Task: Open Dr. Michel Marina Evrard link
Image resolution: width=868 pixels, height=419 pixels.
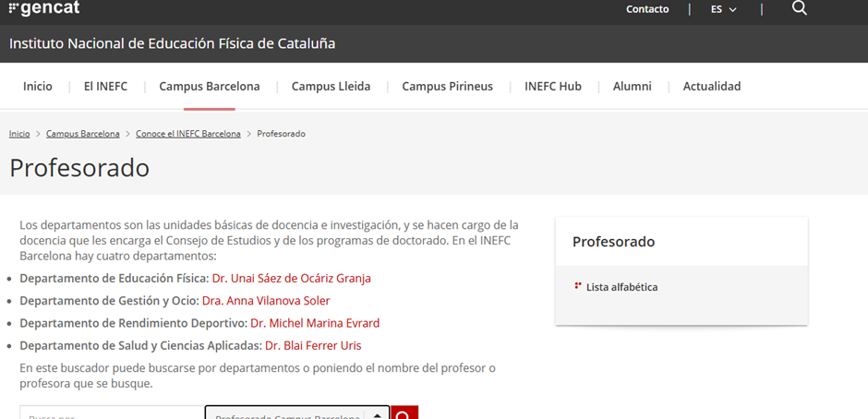Action: point(315,323)
